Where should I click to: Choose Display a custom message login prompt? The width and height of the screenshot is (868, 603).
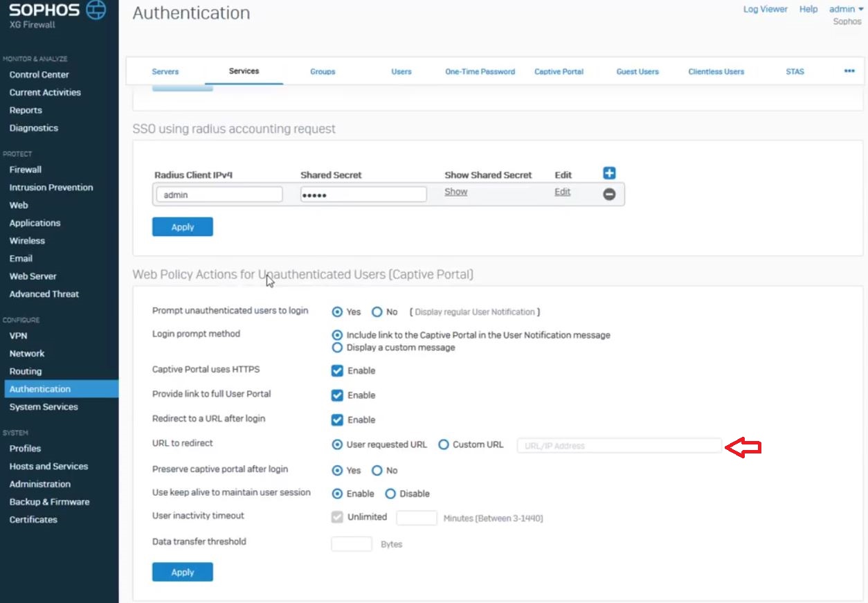click(x=337, y=348)
